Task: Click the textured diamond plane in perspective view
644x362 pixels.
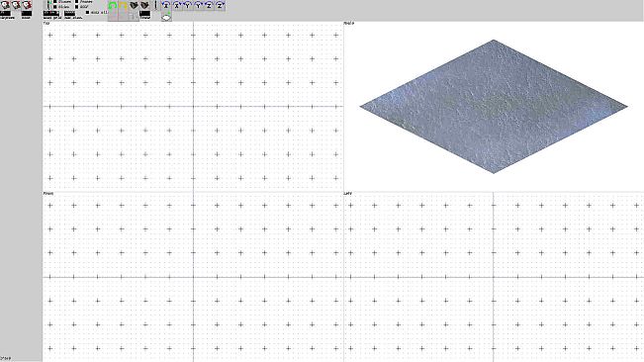Action: point(494,107)
